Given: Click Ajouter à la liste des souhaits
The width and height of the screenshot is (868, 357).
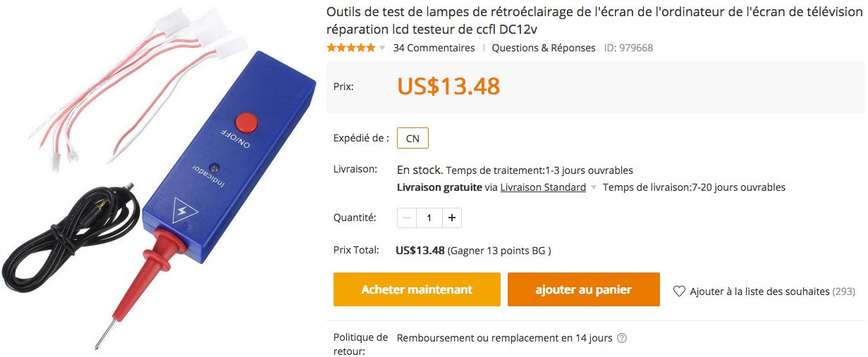Looking at the screenshot, I should (x=760, y=291).
